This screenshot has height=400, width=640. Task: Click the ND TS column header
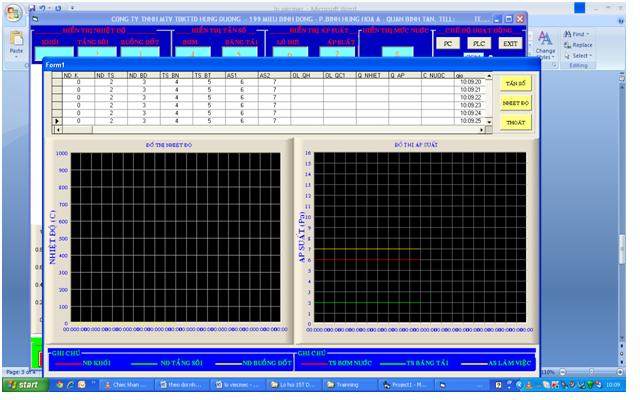[x=110, y=75]
